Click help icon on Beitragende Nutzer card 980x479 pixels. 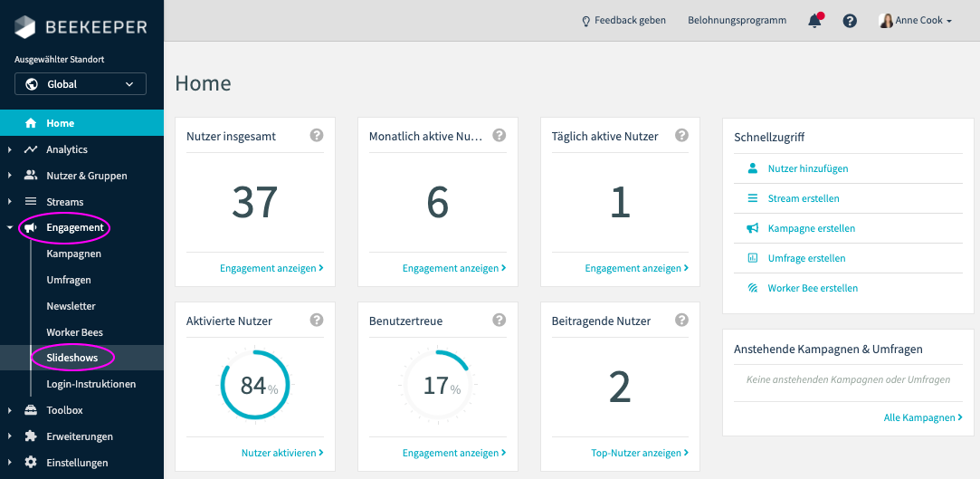[681, 321]
